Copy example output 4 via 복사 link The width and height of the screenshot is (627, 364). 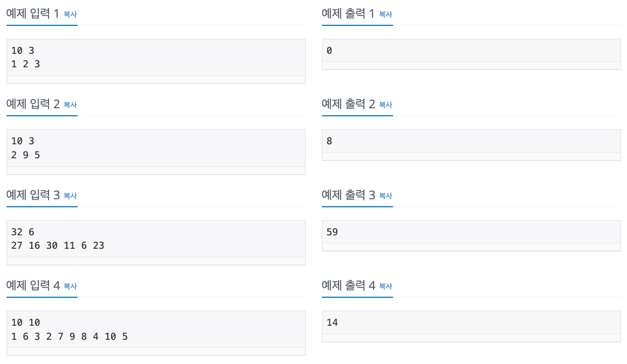pyautogui.click(x=385, y=286)
